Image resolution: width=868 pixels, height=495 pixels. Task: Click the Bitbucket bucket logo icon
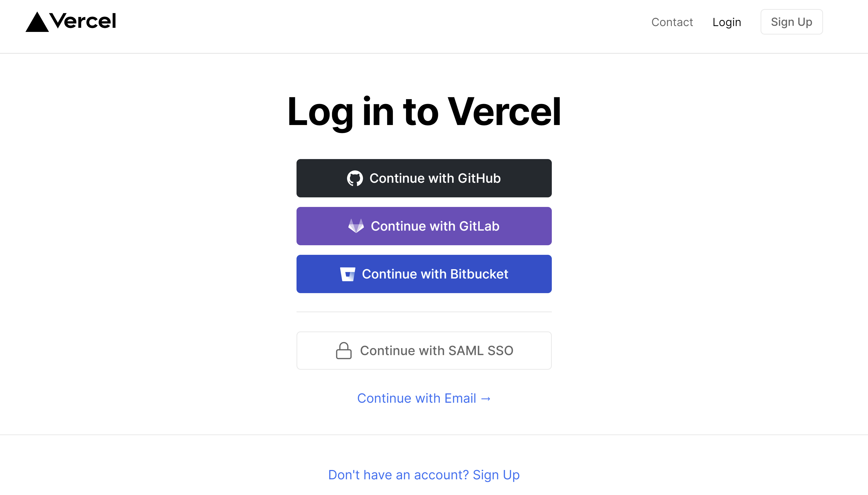coord(348,274)
